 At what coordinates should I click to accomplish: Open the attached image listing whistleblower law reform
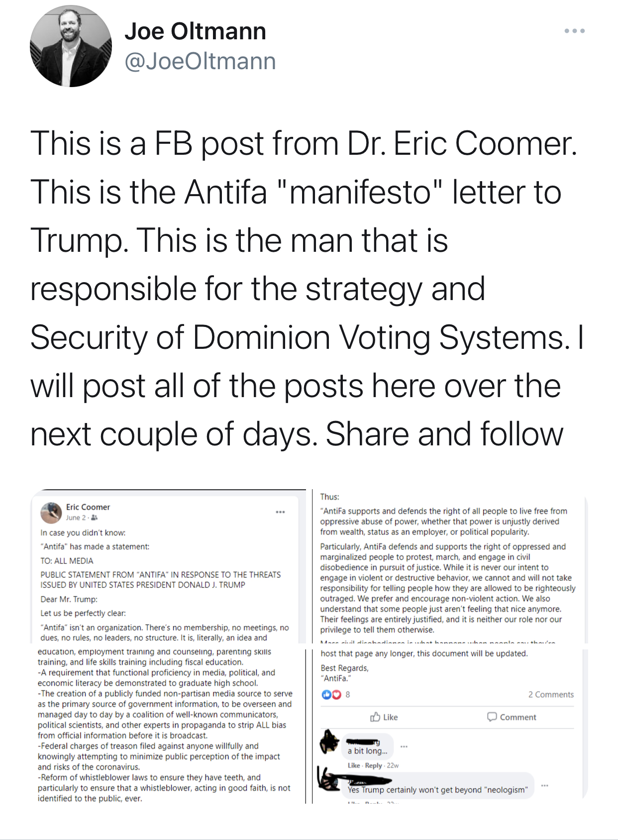click(x=165, y=725)
